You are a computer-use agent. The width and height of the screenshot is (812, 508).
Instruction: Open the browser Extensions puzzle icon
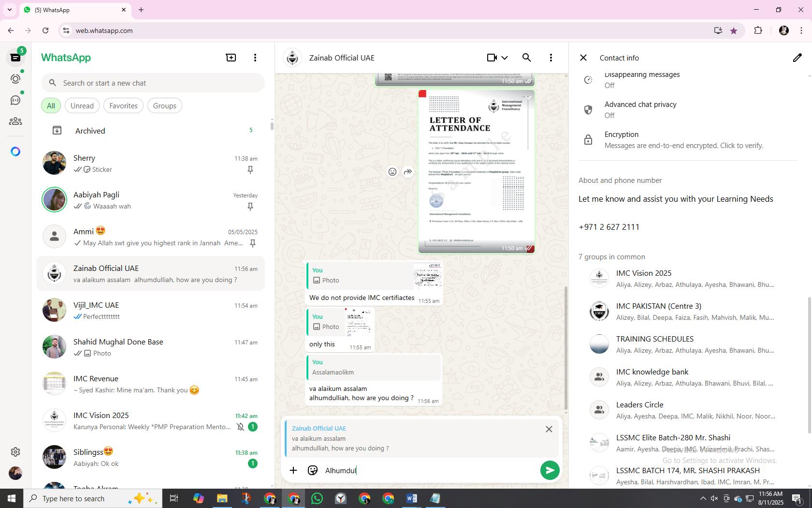pos(758,30)
